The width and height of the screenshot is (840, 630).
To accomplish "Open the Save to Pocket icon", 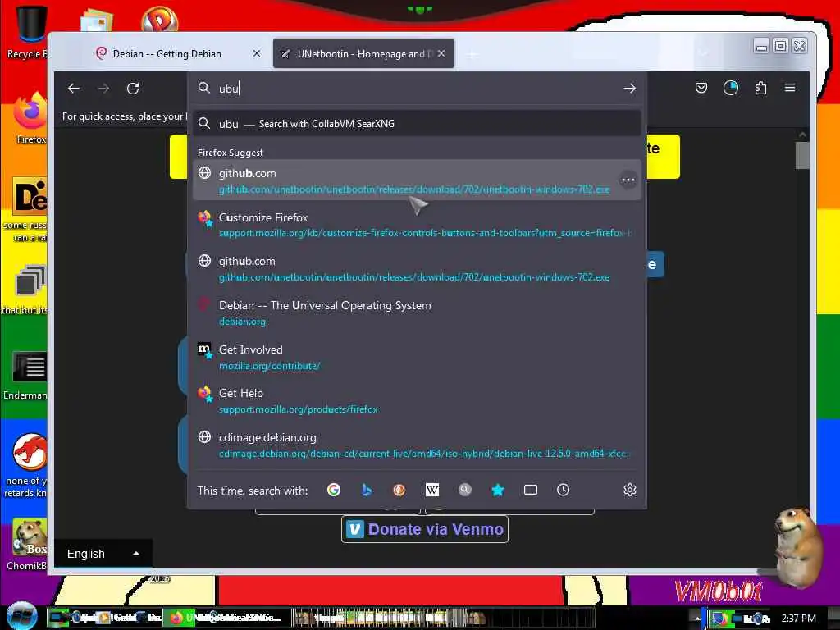I will pos(701,88).
